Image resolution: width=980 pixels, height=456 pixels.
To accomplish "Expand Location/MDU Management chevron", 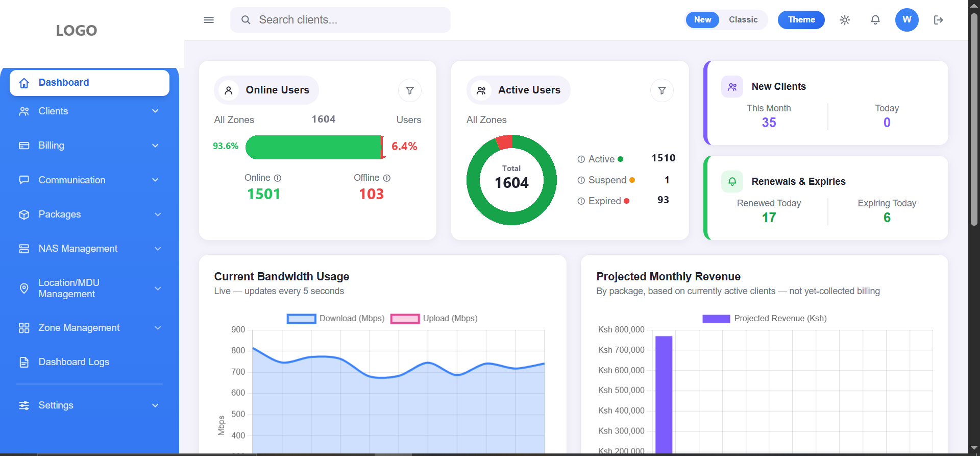I will pos(158,289).
